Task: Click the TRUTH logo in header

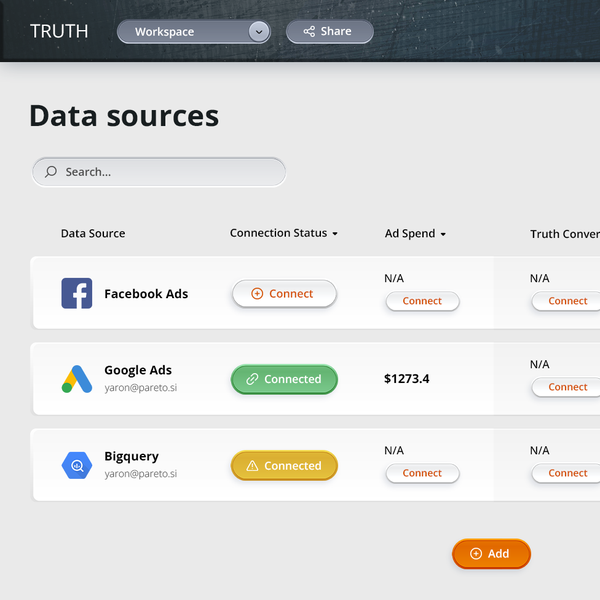Action: point(59,31)
